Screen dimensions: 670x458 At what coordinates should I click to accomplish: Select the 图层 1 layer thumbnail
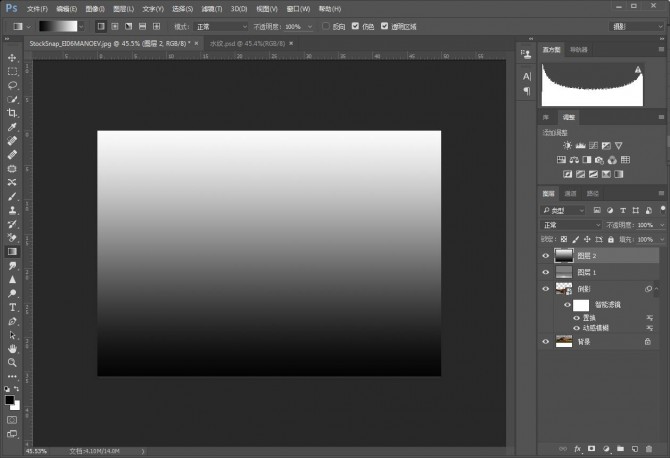(564, 272)
